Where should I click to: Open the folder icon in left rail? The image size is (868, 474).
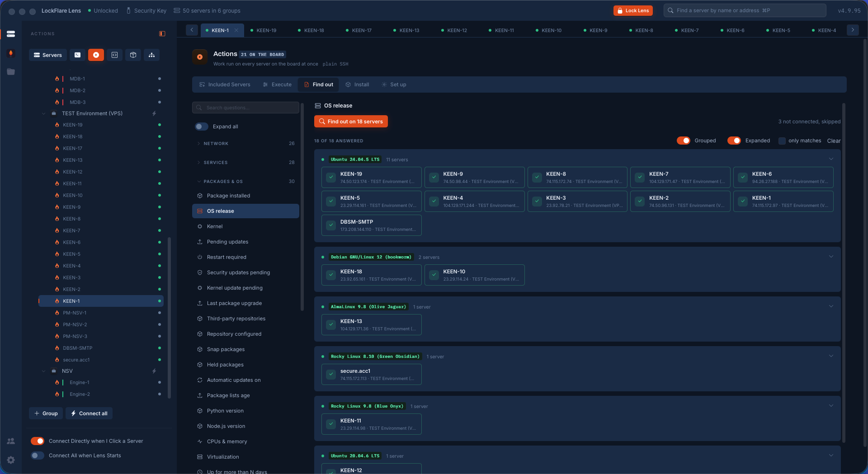(x=11, y=72)
